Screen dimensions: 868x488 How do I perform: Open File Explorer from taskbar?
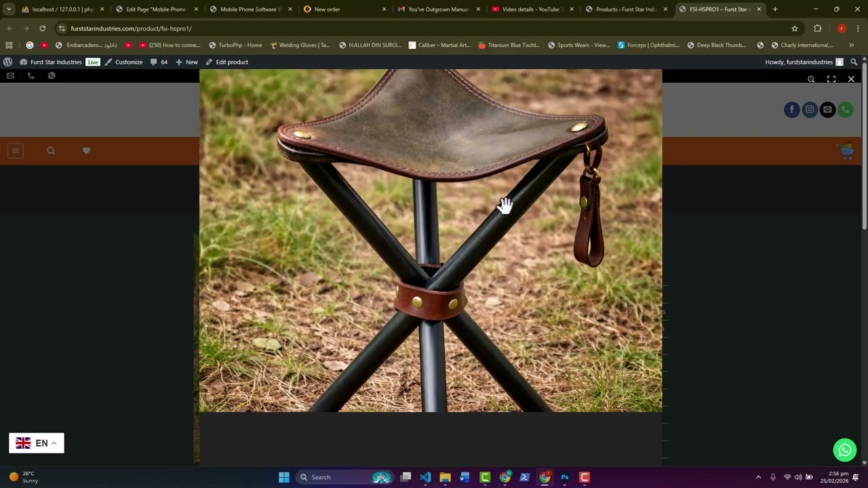(x=445, y=477)
